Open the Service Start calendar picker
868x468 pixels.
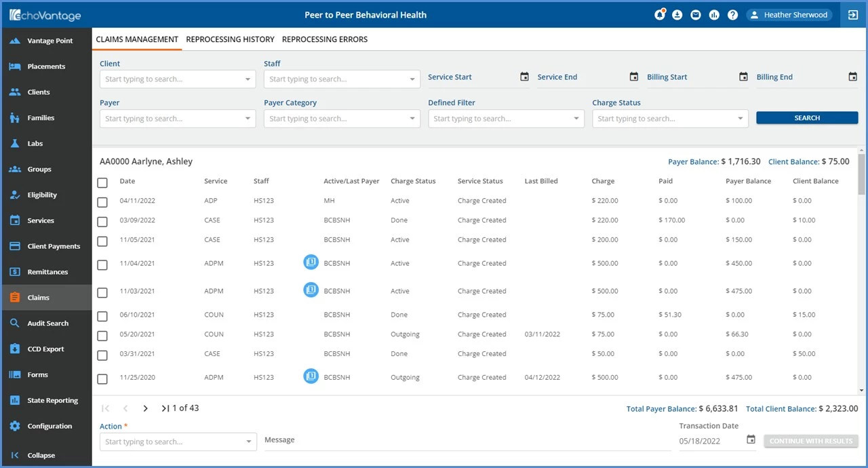[x=524, y=77]
